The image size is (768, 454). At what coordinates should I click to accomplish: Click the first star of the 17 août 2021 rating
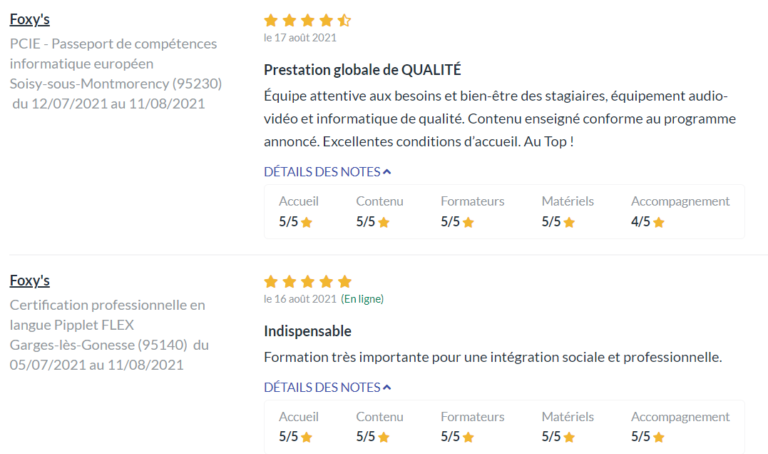(271, 20)
